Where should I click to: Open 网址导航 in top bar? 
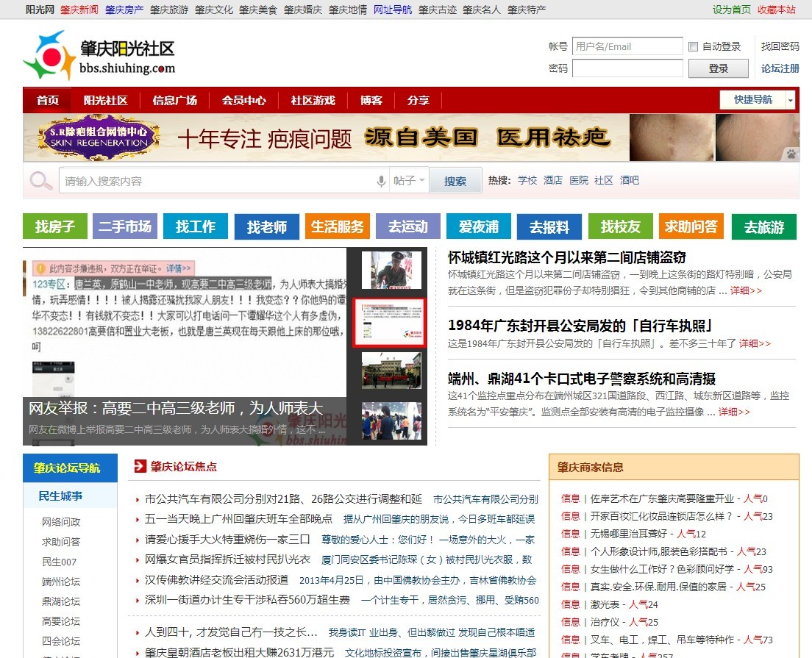pyautogui.click(x=393, y=10)
